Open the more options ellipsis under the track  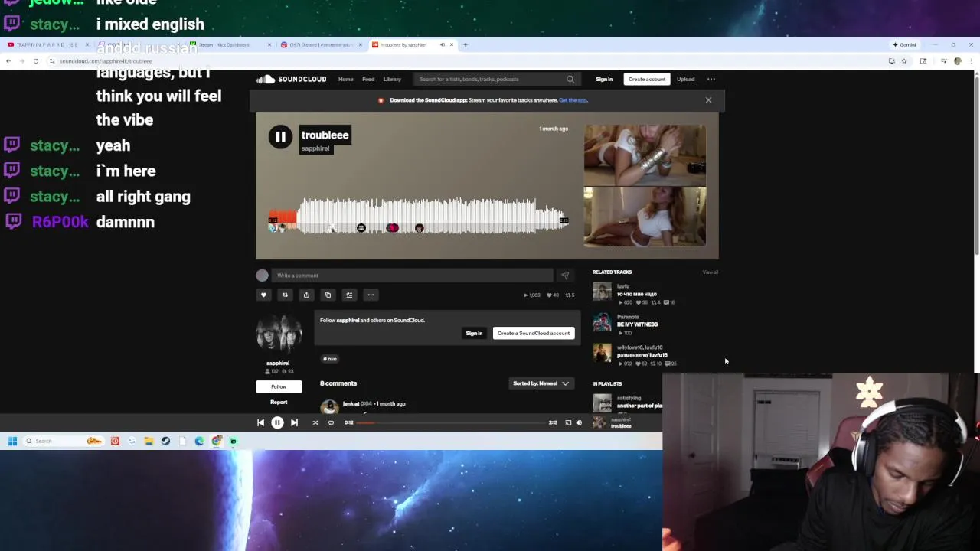tap(371, 295)
